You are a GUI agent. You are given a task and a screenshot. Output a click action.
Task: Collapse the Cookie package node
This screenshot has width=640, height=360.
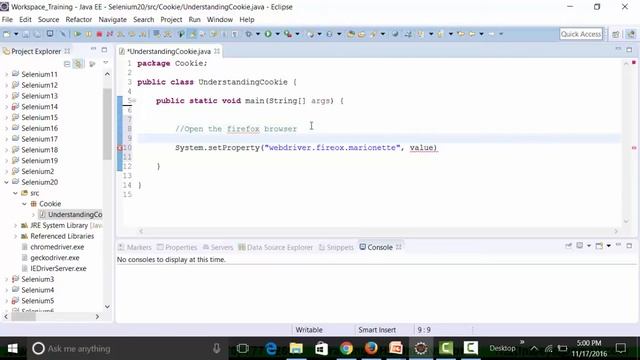[24, 204]
